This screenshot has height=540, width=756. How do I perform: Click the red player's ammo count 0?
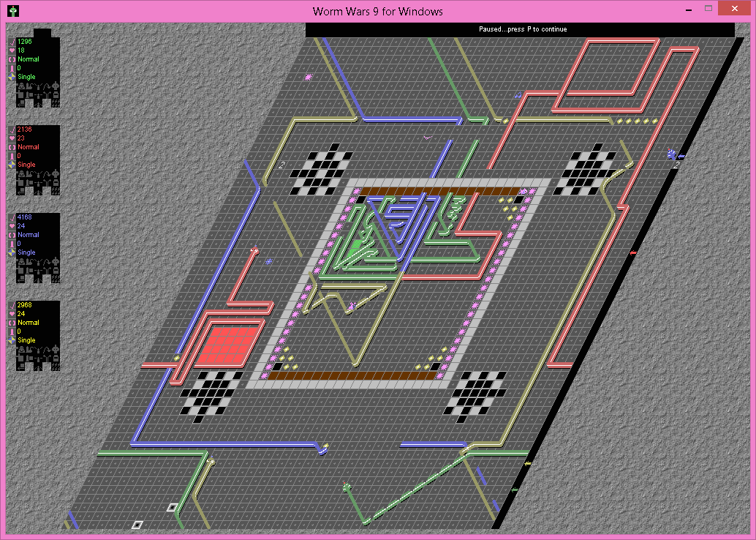point(19,156)
